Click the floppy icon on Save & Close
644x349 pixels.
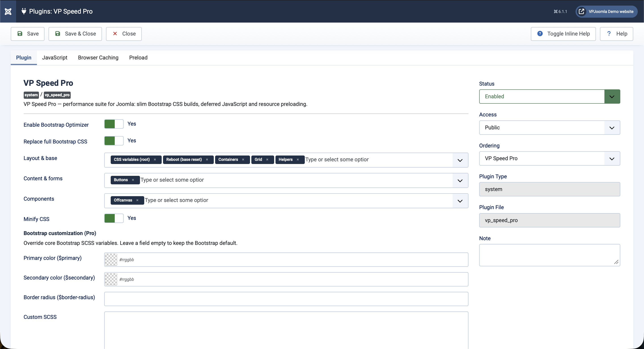(x=57, y=34)
